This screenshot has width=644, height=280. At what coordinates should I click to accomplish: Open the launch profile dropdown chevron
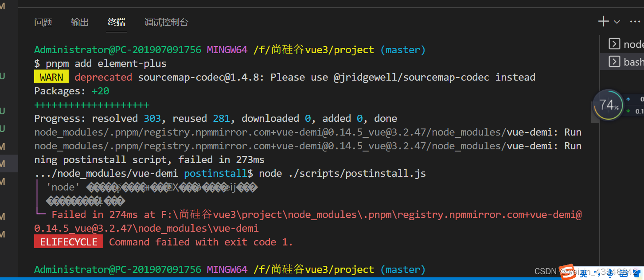617,22
